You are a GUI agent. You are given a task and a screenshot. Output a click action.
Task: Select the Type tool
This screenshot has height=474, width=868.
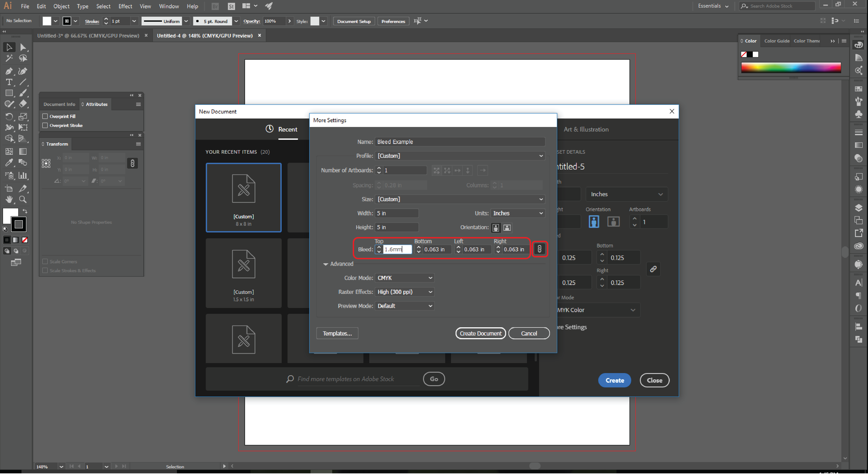coord(9,82)
